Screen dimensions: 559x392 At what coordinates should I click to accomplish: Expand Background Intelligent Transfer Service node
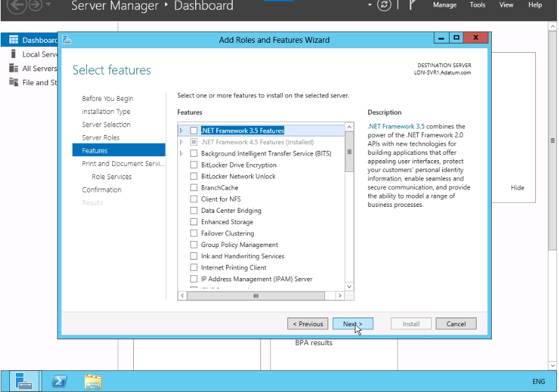click(181, 154)
